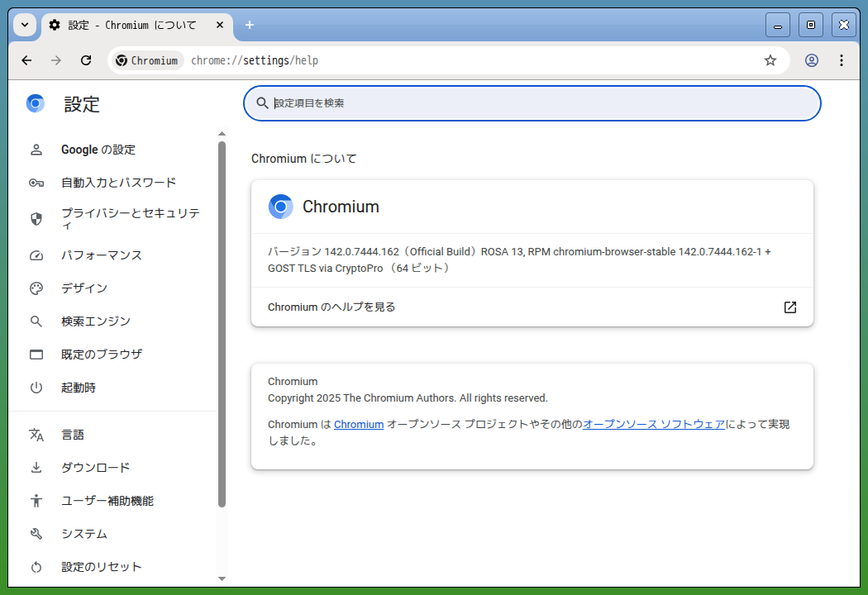Click the shield icon for プライバシーとセキュリティ
868x595 pixels.
[x=36, y=219]
